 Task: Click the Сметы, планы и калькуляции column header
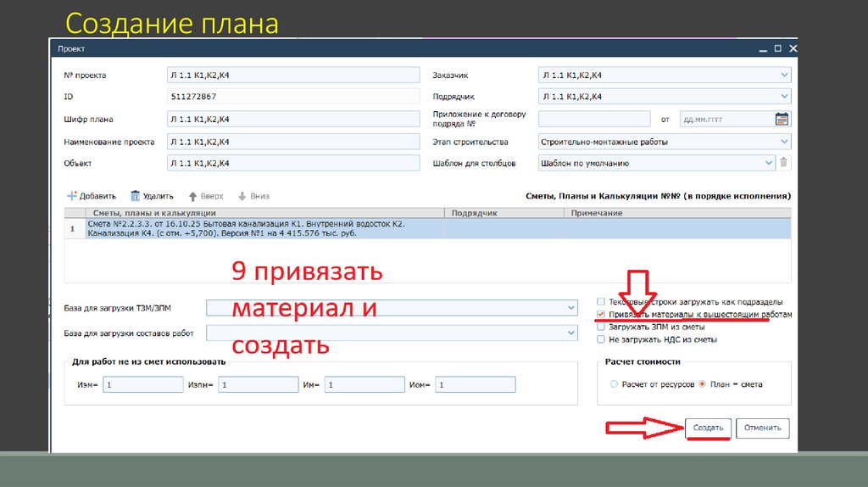(x=264, y=213)
